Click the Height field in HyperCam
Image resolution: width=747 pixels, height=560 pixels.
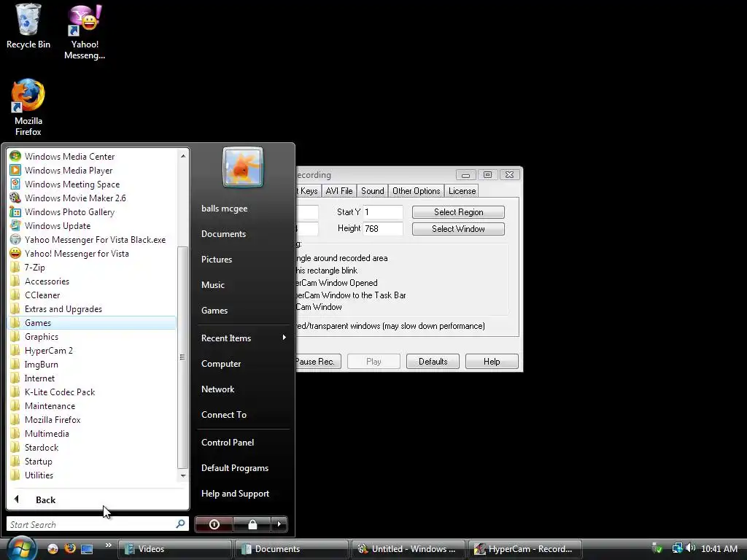click(383, 228)
